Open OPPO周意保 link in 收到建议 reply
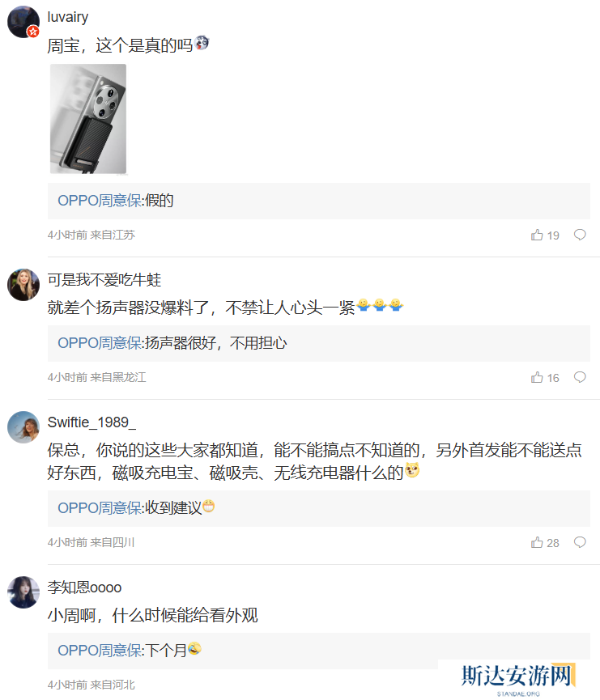600x700 pixels. click(99, 508)
